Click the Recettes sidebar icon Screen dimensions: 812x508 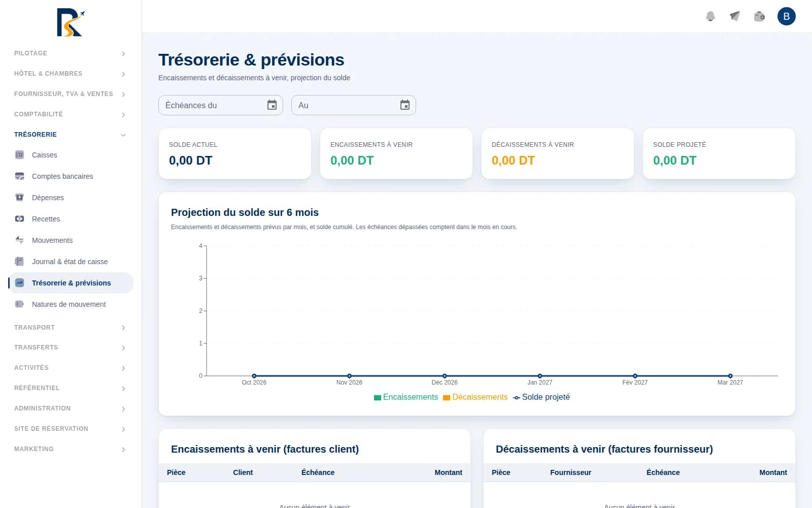tap(20, 219)
